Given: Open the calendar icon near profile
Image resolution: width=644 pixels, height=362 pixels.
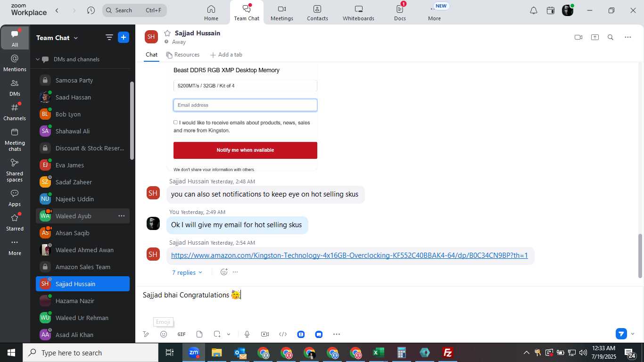Looking at the screenshot, I should 551,10.
